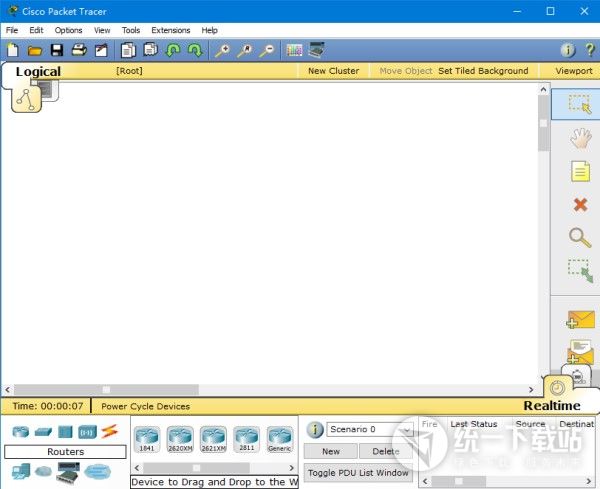Pick the 2620XM router
This screenshot has width=600, height=489.
tap(180, 439)
